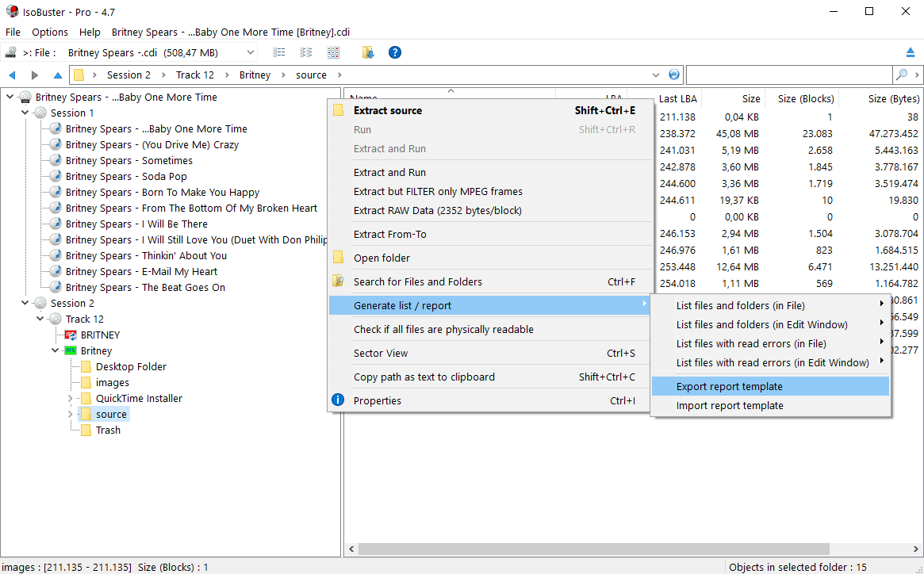This screenshot has height=574, width=924.
Task: Click the Session 2 disc icon
Action: (x=40, y=304)
